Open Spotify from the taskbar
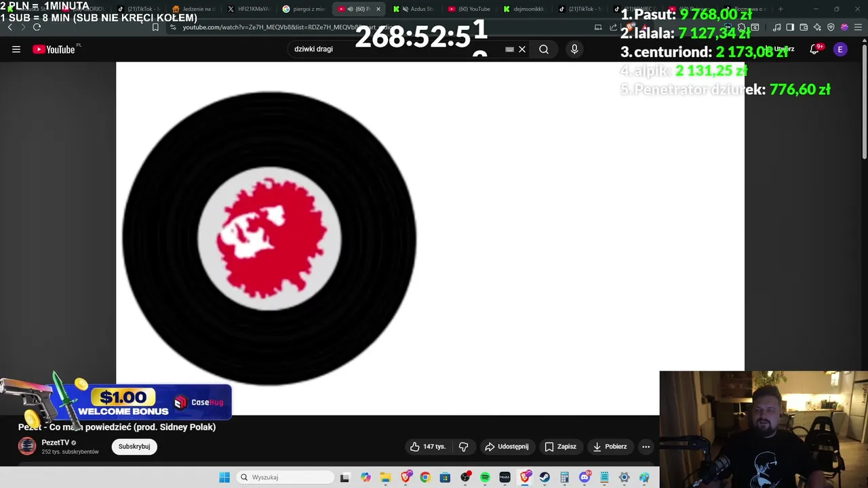Screen dimensions: 868x488 [485, 477]
